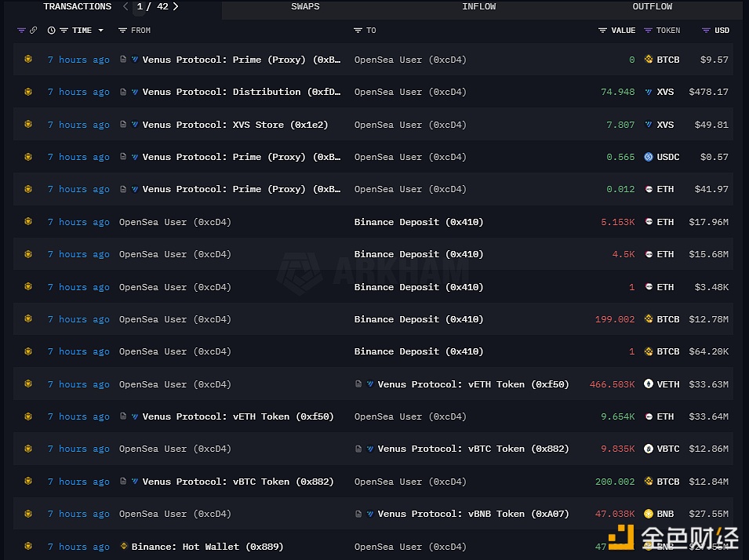Open Binance Deposit (0x410) on $12.78M row

click(419, 319)
